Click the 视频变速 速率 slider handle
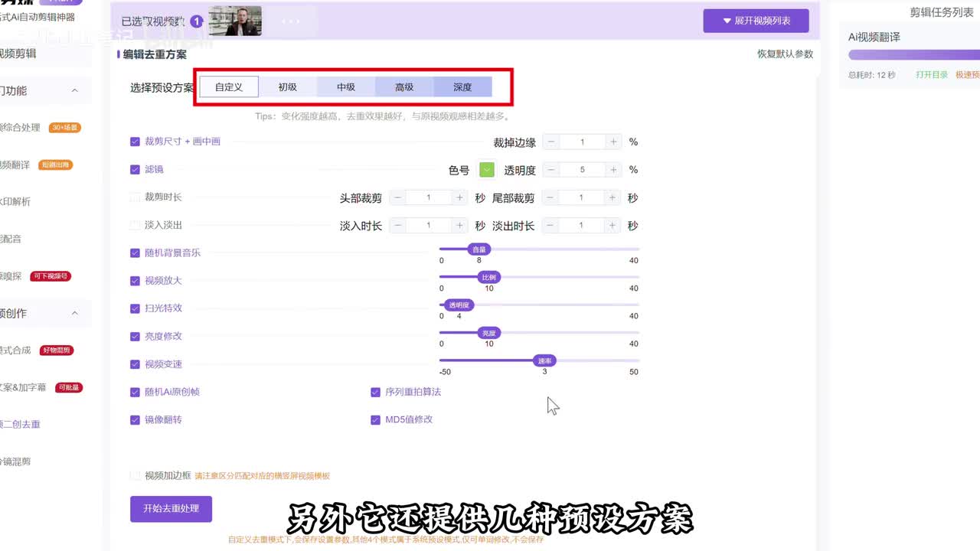The width and height of the screenshot is (980, 551). click(544, 360)
